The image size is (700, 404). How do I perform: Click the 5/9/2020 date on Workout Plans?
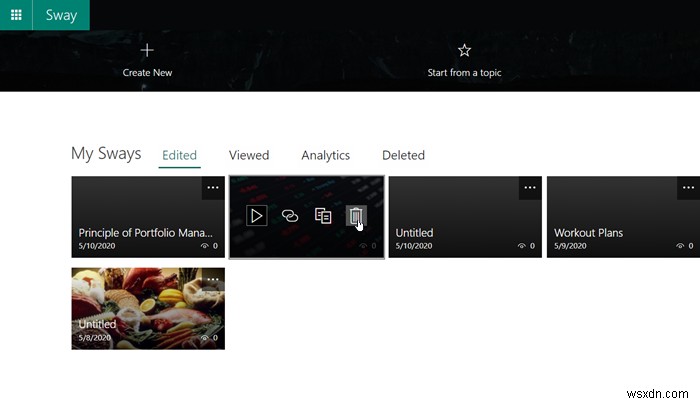coord(570,246)
